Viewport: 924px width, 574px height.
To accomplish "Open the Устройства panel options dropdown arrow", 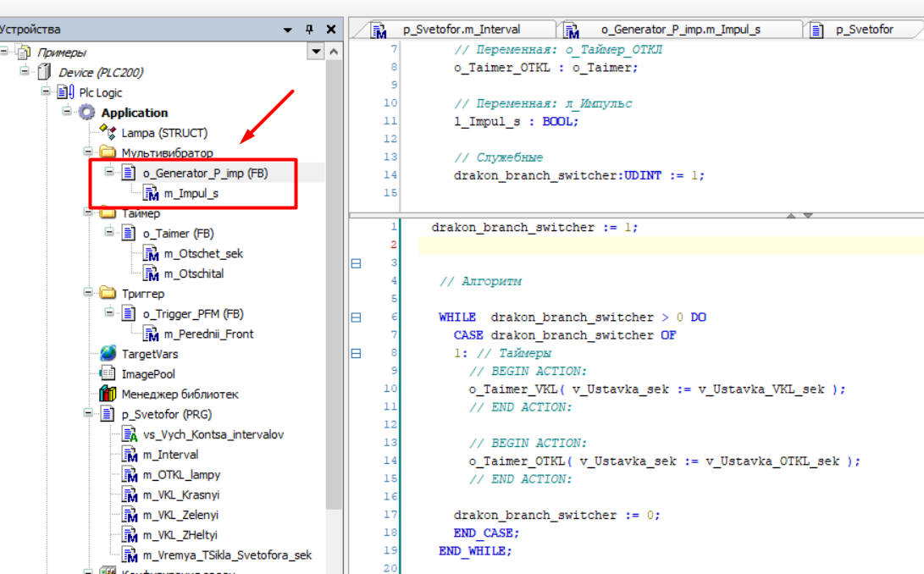I will pyautogui.click(x=288, y=30).
